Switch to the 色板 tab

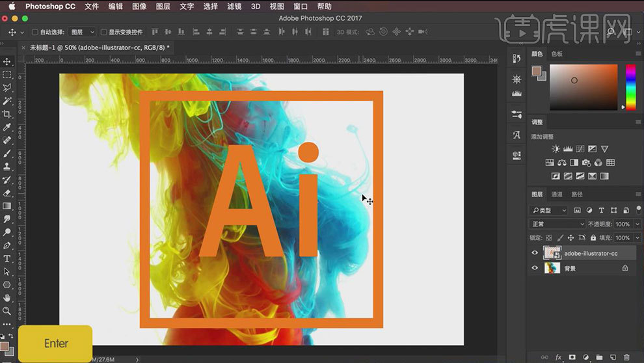557,54
